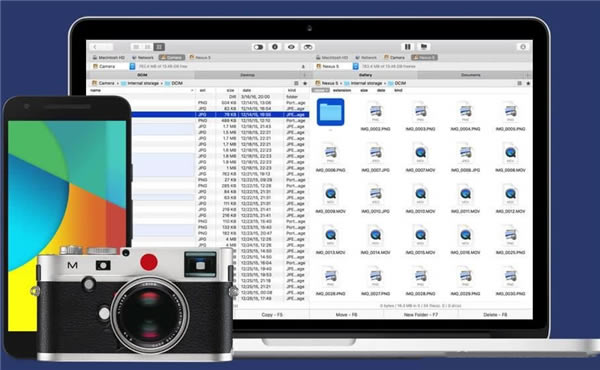Click the back navigation arrow
Screen dimensions: 600x370
(95, 47)
